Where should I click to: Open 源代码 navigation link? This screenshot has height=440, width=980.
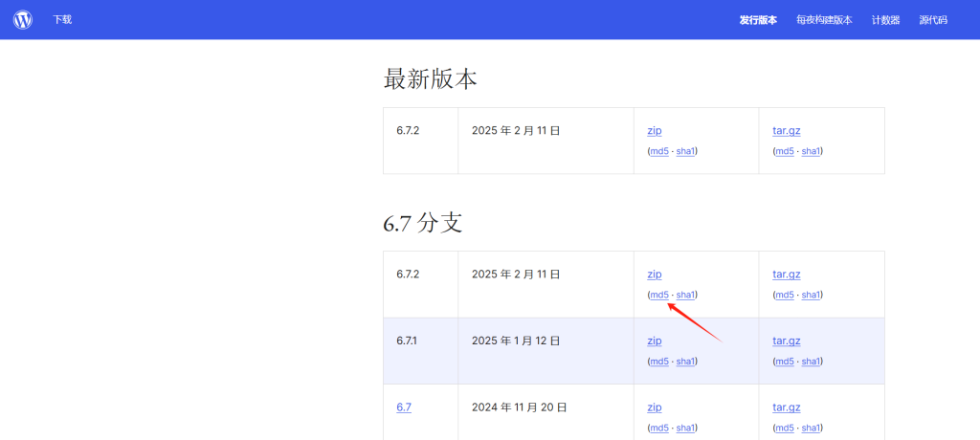pos(933,20)
